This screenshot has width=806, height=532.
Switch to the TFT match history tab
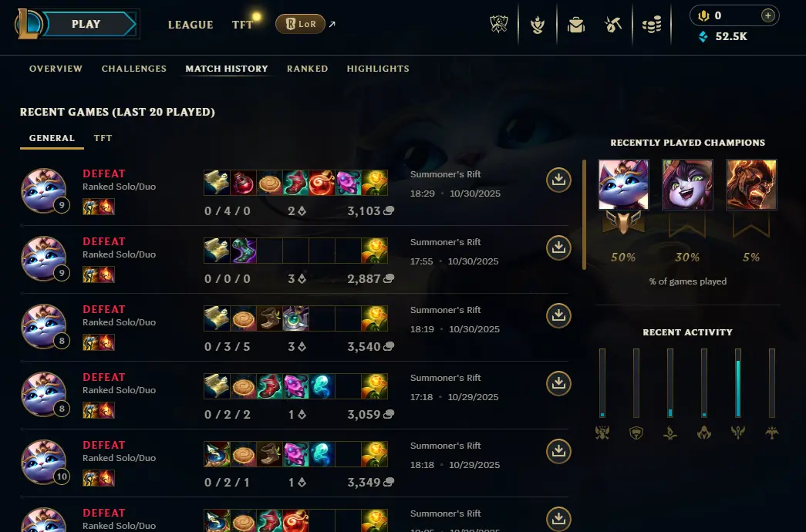click(103, 138)
